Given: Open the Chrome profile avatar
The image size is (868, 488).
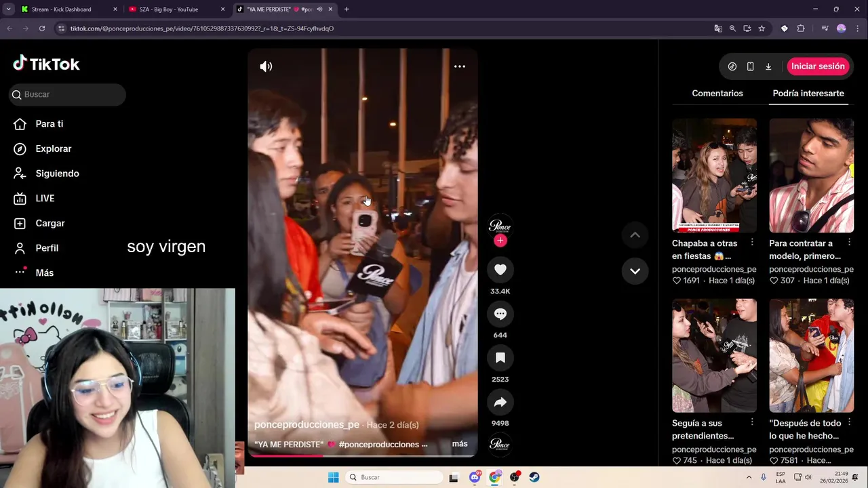Looking at the screenshot, I should (x=842, y=28).
